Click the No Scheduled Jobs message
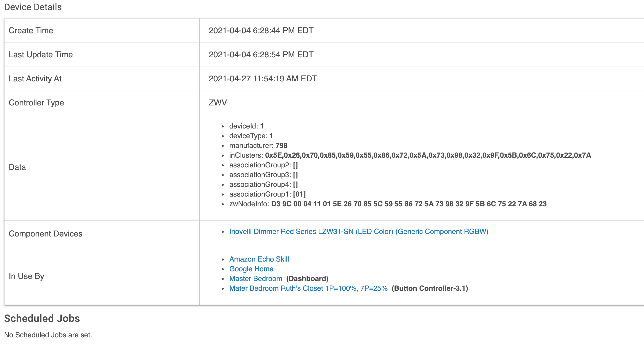644x345 pixels. click(48, 335)
